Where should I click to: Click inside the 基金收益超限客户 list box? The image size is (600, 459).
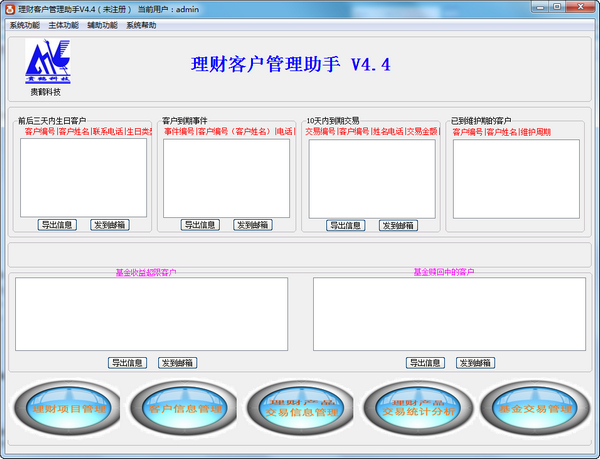(x=152, y=314)
